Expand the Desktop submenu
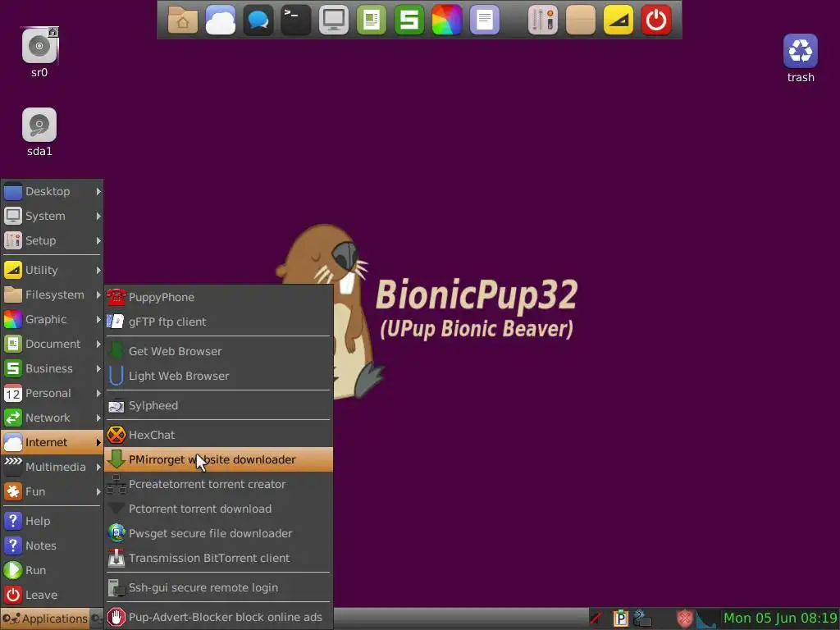 52,191
